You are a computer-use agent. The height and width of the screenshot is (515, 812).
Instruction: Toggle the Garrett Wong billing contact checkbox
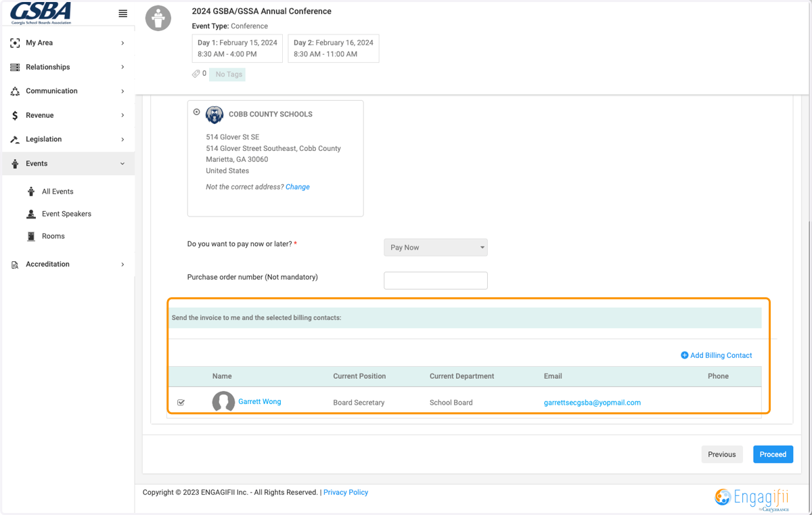[181, 403]
